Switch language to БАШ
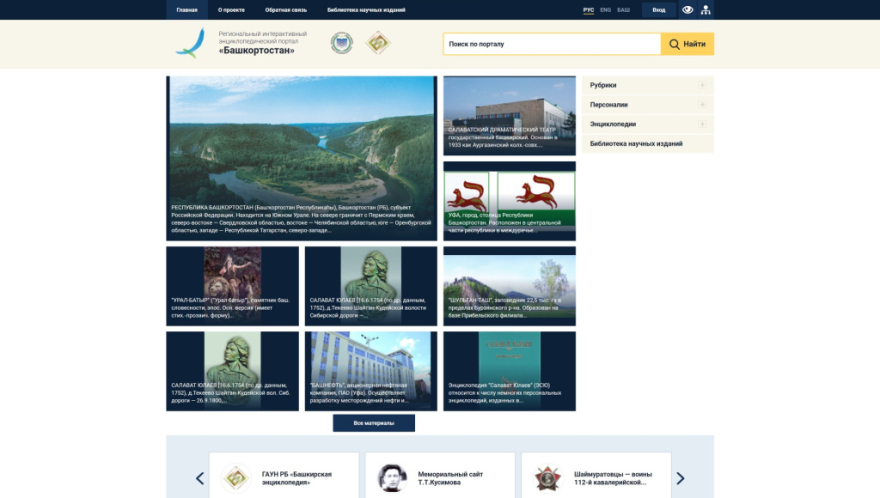 [x=623, y=10]
